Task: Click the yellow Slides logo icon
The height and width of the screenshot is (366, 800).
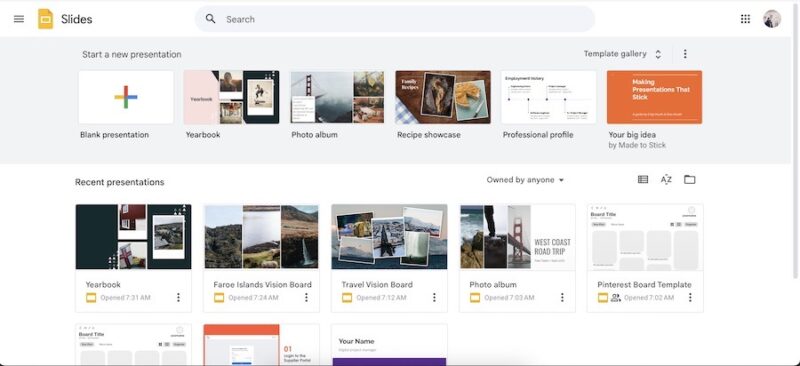Action: coord(45,19)
